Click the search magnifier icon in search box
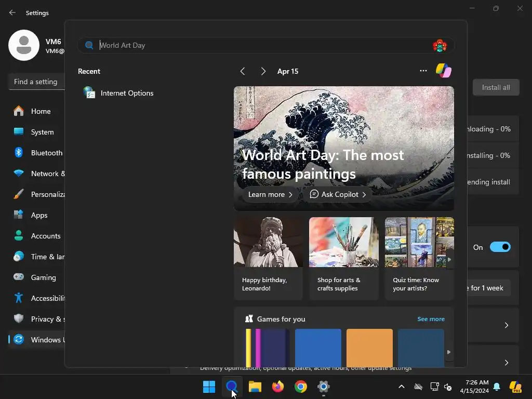532x399 pixels. (x=89, y=45)
